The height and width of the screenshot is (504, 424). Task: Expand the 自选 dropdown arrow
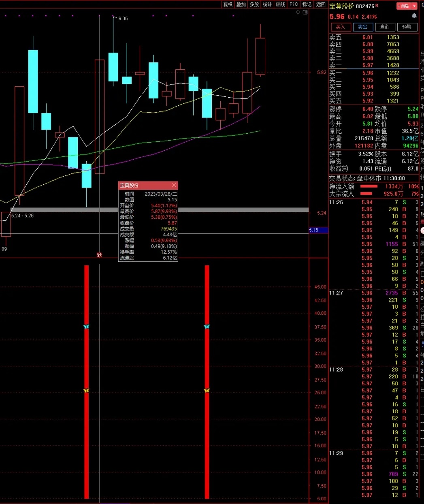tap(414, 6)
